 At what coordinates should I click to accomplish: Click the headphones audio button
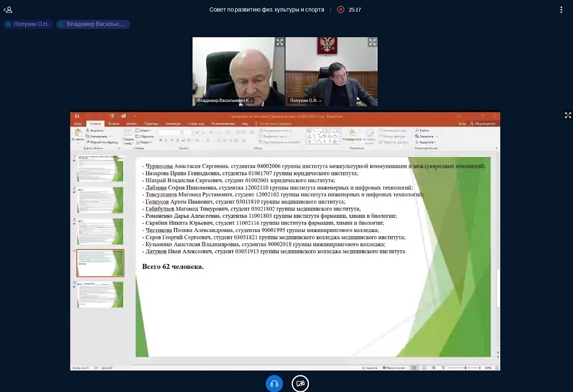274,383
